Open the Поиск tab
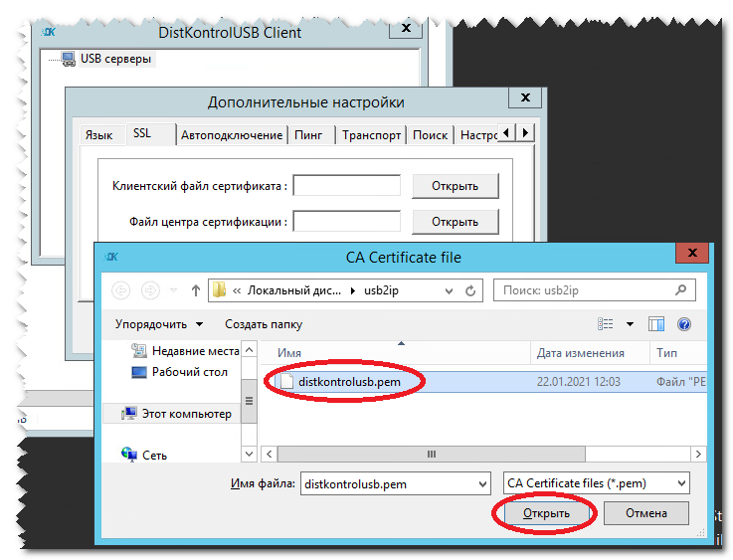Screen dimensions: 733x560 (430, 135)
